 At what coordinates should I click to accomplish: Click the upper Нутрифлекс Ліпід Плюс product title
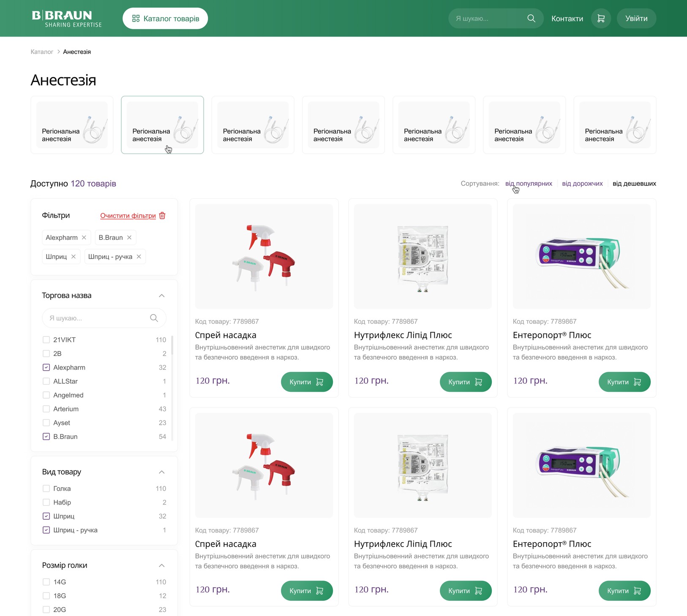pos(403,335)
